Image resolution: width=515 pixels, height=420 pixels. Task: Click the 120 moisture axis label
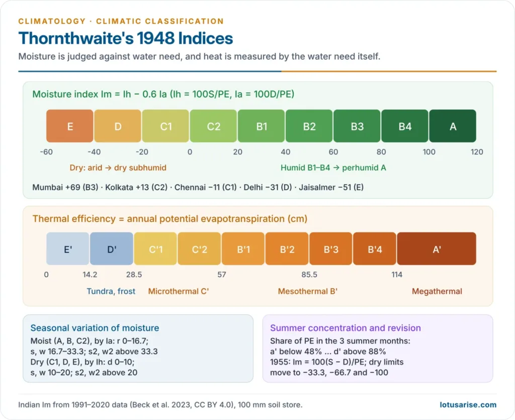pyautogui.click(x=477, y=152)
